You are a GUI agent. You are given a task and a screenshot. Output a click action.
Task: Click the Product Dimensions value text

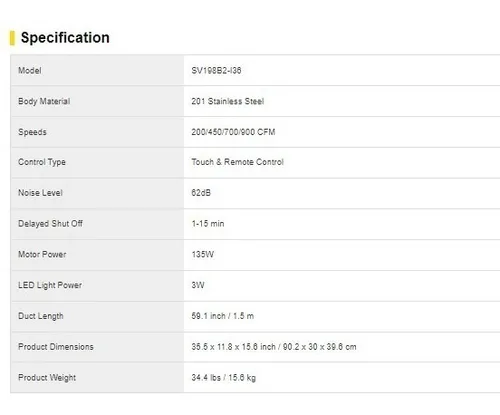(274, 347)
